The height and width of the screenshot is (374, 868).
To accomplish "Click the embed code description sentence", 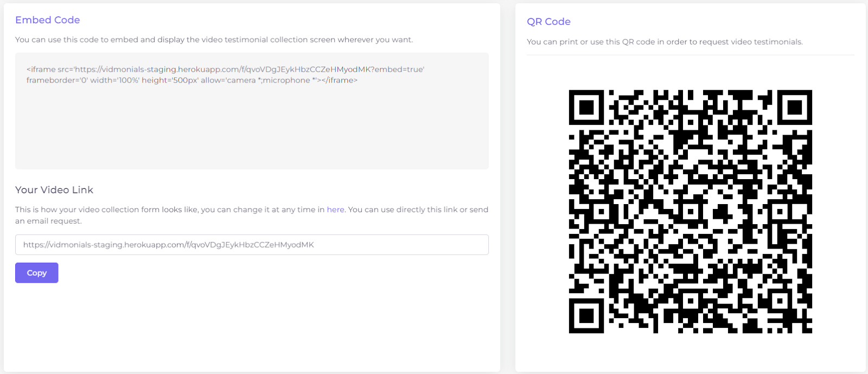I will [x=214, y=40].
